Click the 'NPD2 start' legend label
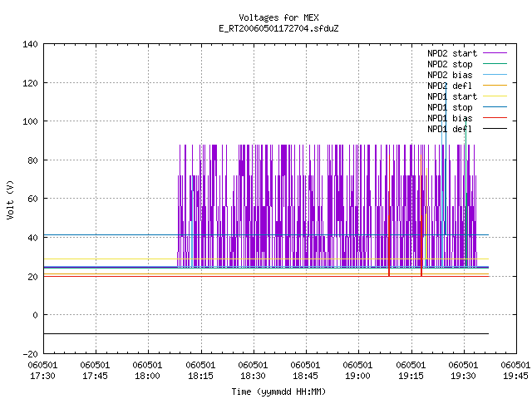532x399 pixels. tap(452, 53)
